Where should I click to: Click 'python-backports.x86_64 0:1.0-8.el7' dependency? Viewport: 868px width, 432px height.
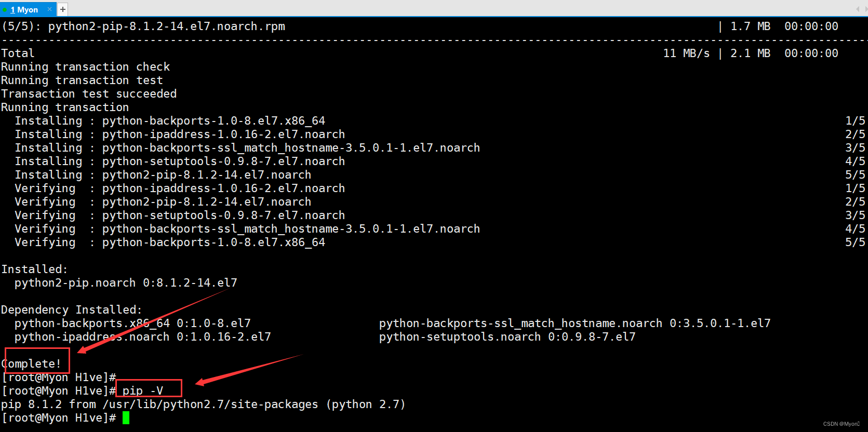[132, 323]
